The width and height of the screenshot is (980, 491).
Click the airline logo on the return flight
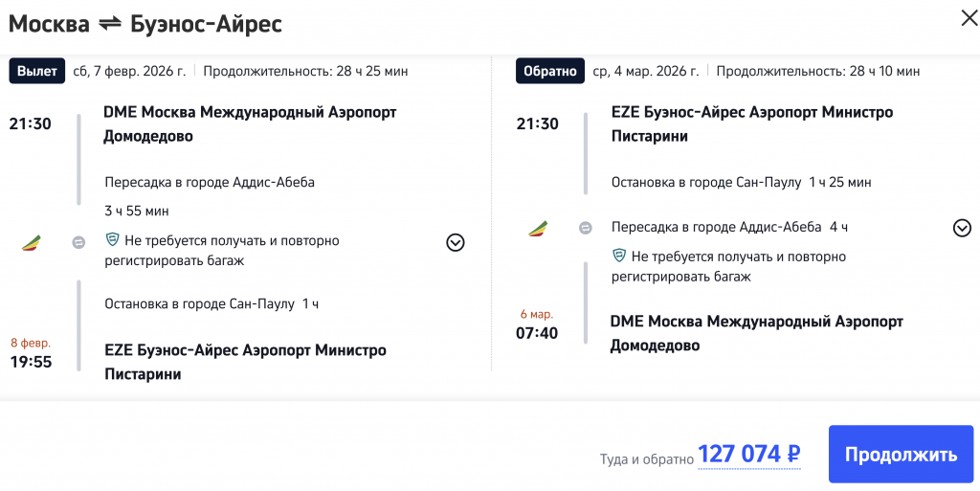coord(538,228)
